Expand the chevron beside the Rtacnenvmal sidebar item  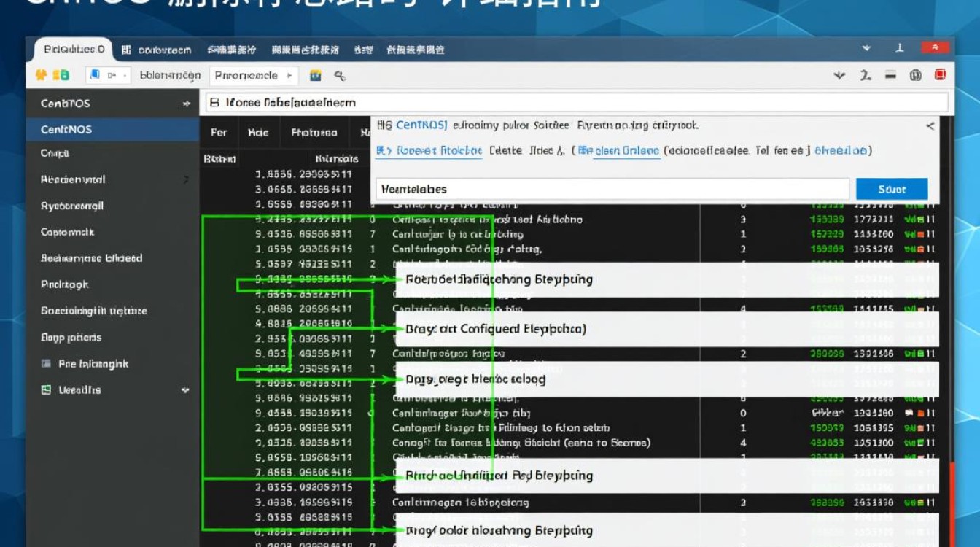tap(186, 179)
